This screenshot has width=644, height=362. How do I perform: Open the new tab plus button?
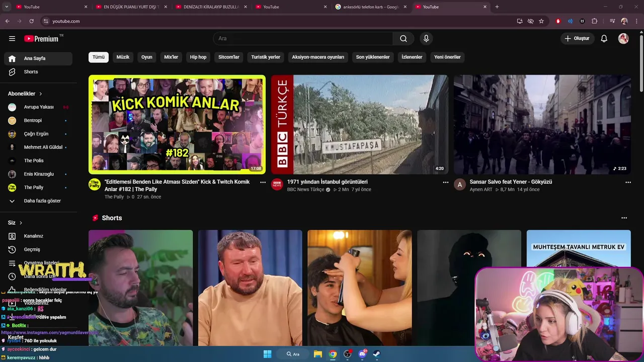497,7
